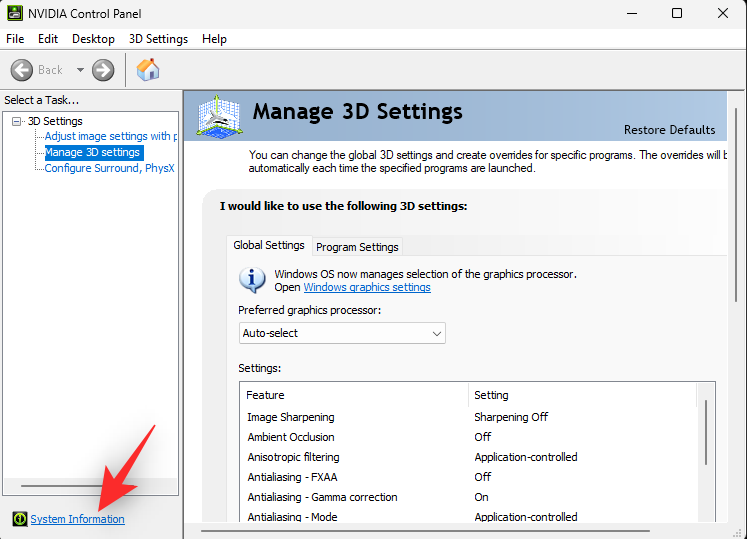Open the Windows graphics settings link
This screenshot has height=539, width=747.
[367, 287]
